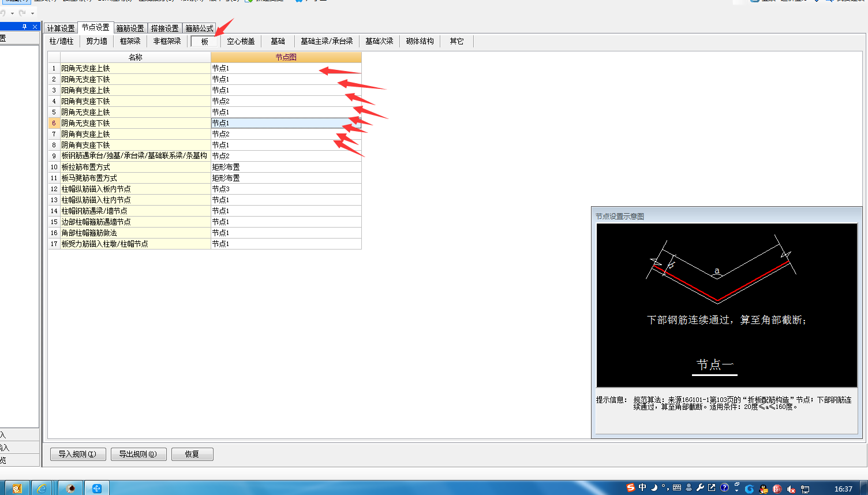The width and height of the screenshot is (868, 495).
Task: Click the red circular tray icon
Action: pyautogui.click(x=777, y=489)
